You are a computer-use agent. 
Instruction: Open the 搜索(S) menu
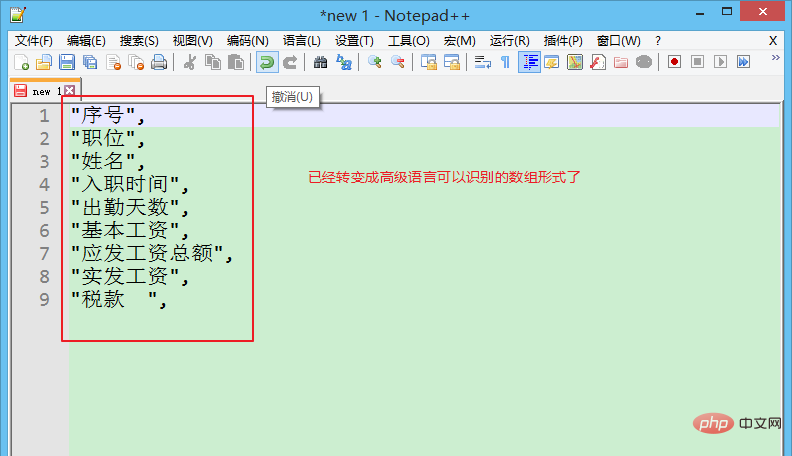(x=139, y=41)
